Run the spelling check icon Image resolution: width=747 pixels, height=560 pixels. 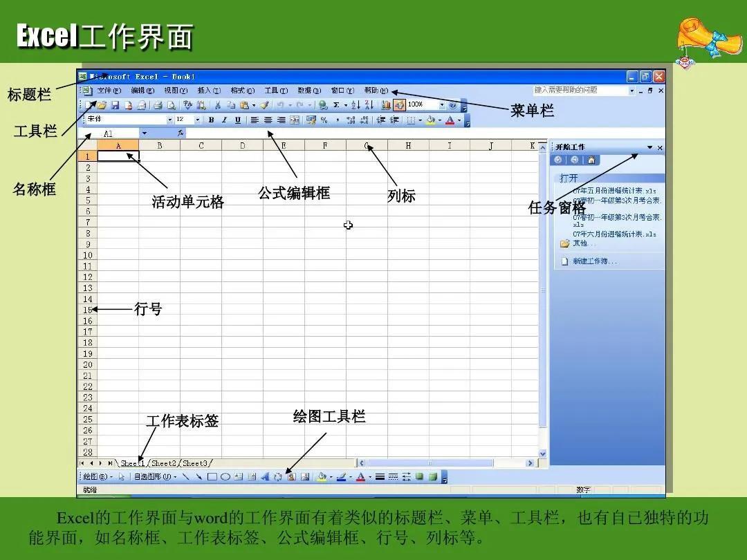[x=187, y=105]
